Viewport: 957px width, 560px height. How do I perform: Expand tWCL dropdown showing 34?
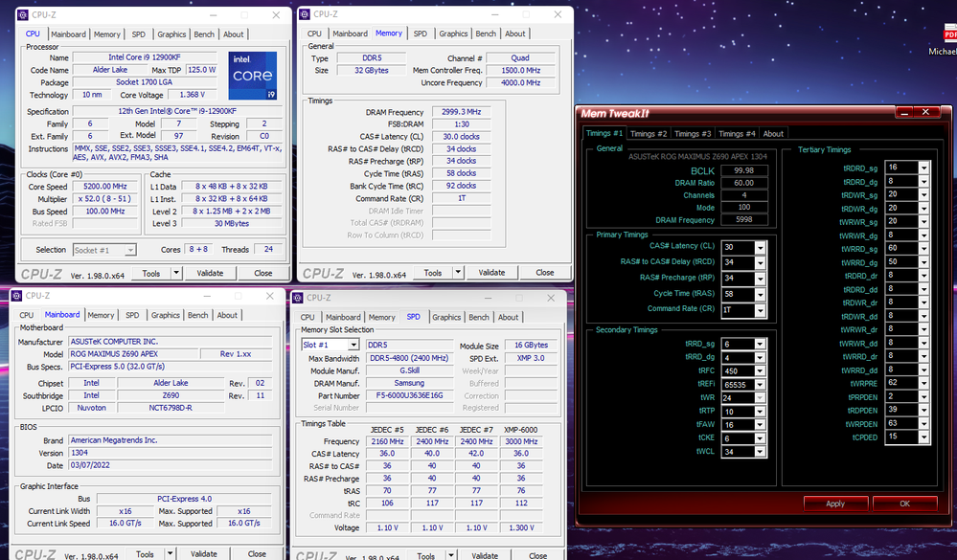[x=760, y=452]
